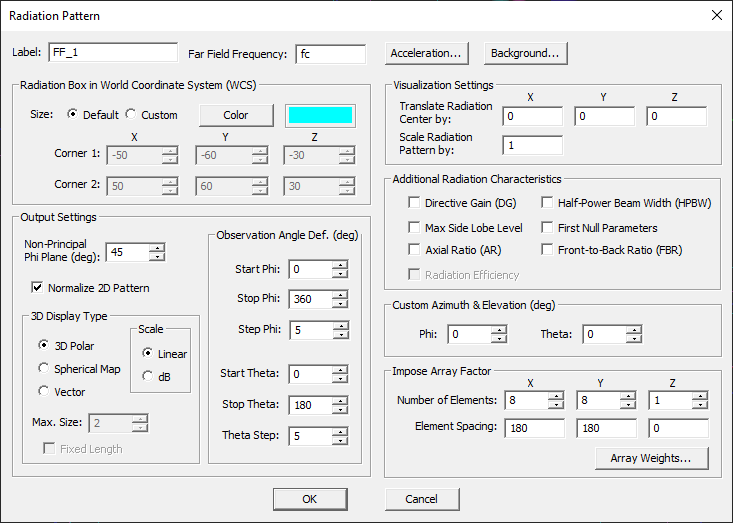733x523 pixels.
Task: Enable Half-Power Beam Width (HPBW) option
Action: pos(547,203)
